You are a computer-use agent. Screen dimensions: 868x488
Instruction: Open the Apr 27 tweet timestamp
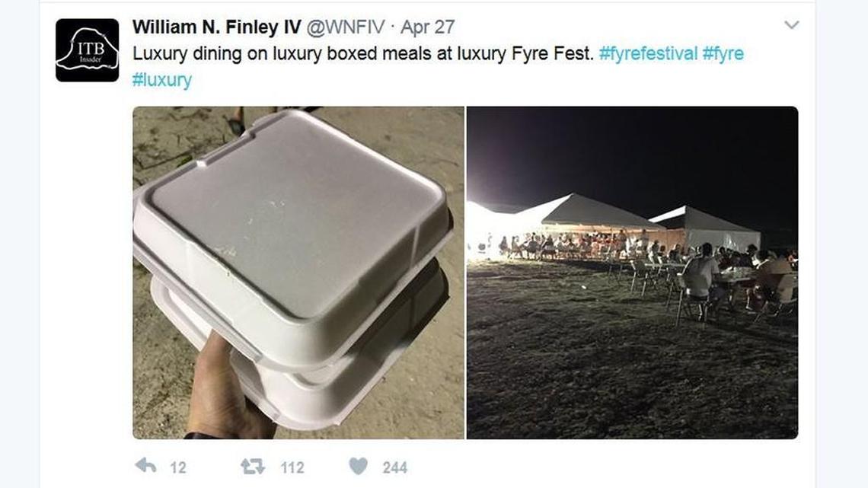[427, 27]
